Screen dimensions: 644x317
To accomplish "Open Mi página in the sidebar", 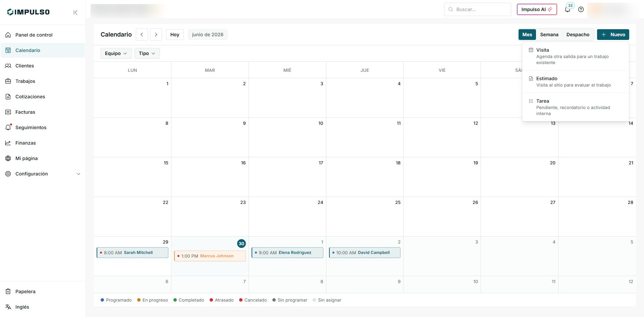I will tap(43, 158).
